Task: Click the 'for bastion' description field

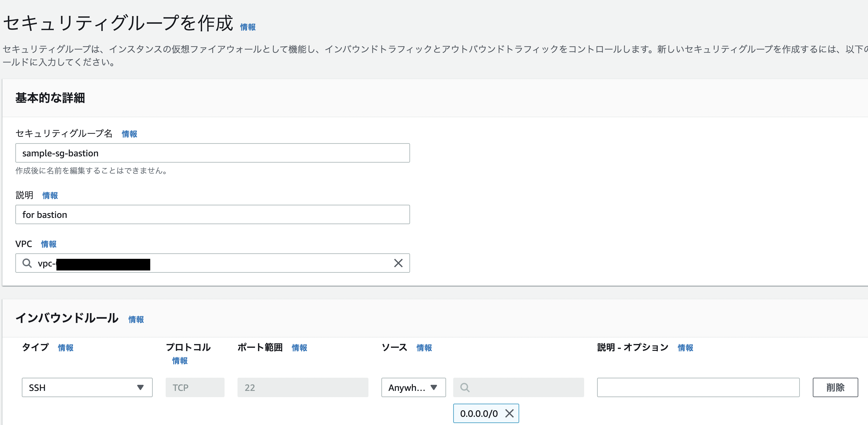Action: point(212,214)
